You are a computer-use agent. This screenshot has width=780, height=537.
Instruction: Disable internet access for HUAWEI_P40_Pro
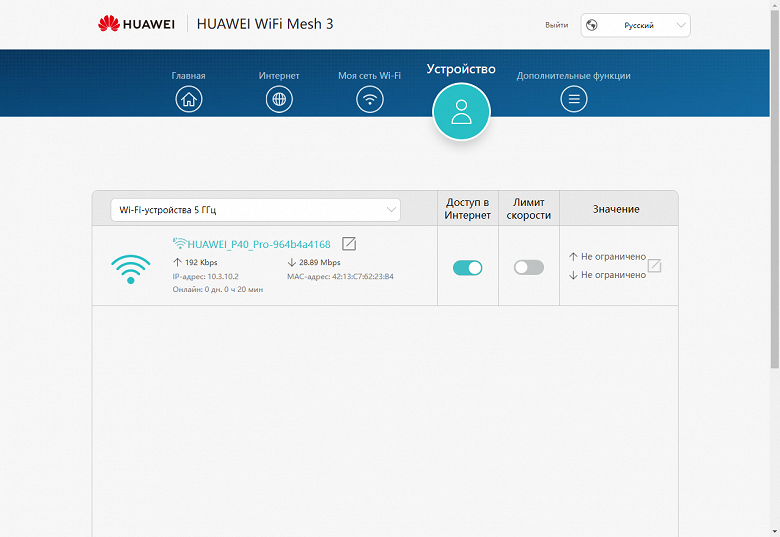click(x=467, y=268)
